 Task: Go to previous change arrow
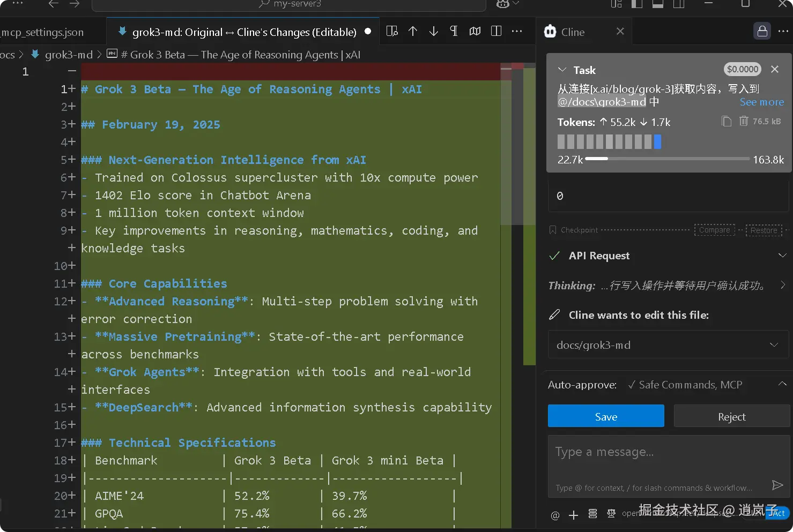[x=413, y=32]
